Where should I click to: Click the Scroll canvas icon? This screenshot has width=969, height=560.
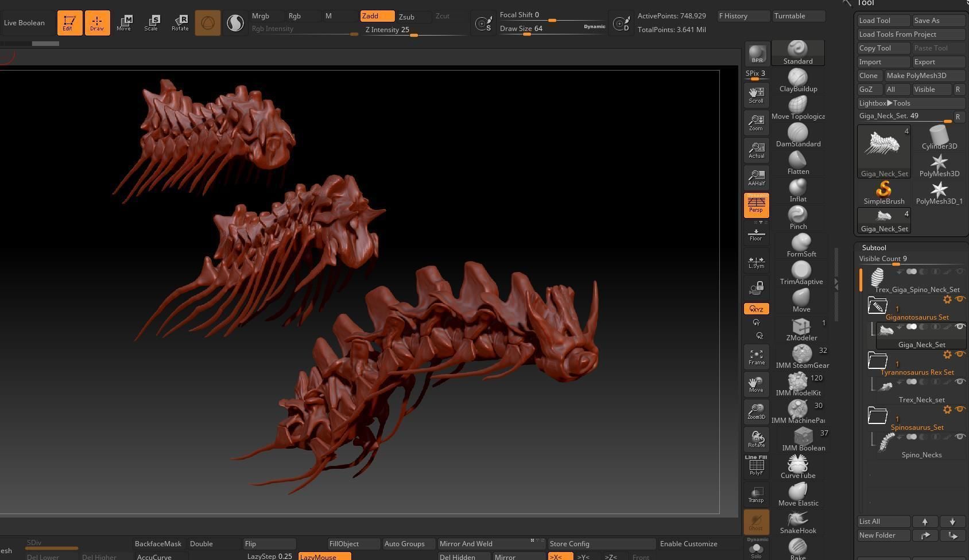coord(756,95)
